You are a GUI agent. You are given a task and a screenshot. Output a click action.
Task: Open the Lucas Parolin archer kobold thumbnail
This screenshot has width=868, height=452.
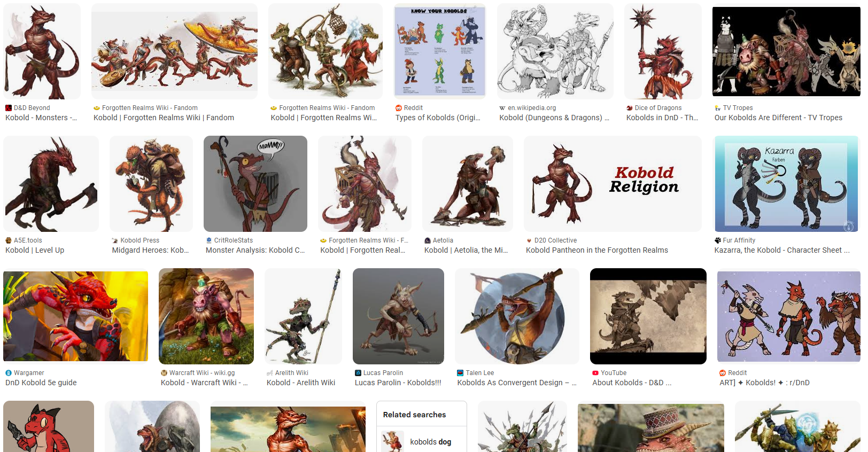click(398, 316)
